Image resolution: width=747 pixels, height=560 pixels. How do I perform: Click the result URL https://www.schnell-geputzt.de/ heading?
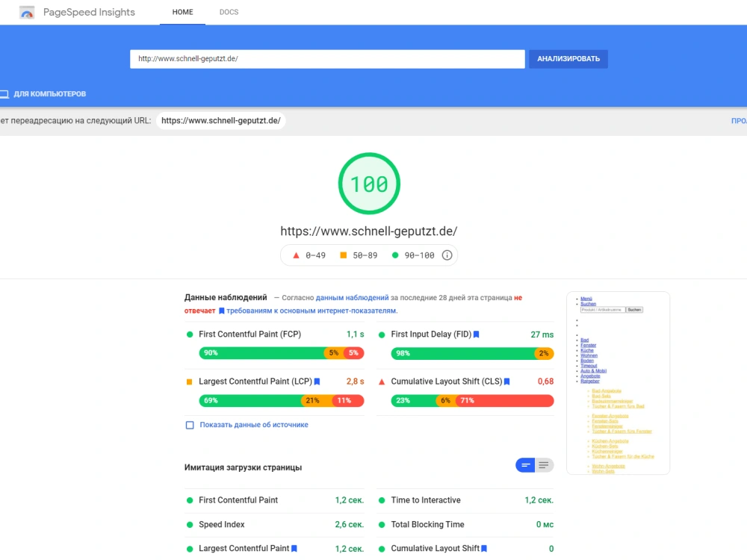point(369,231)
